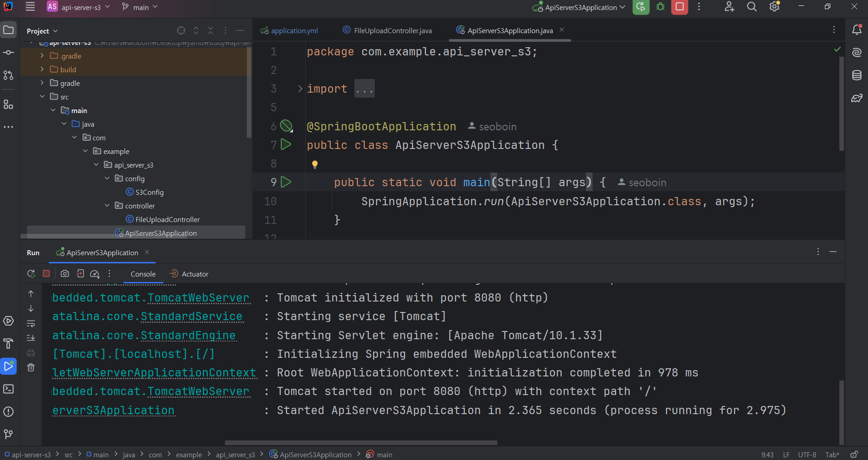Clear all console output with trash icon
The height and width of the screenshot is (460, 868).
tap(31, 367)
